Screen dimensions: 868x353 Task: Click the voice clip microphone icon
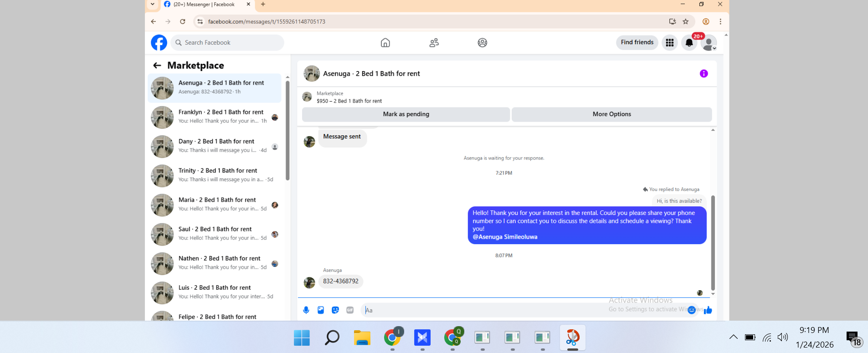click(306, 310)
